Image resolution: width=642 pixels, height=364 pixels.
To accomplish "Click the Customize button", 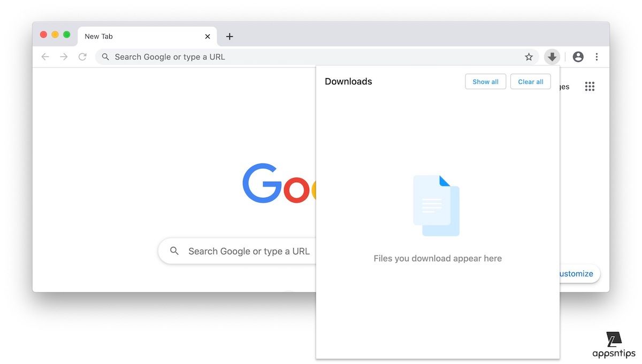I will 578,274.
